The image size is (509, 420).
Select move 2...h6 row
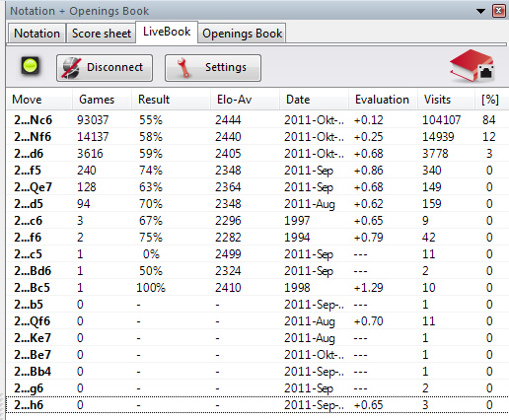[257, 405]
